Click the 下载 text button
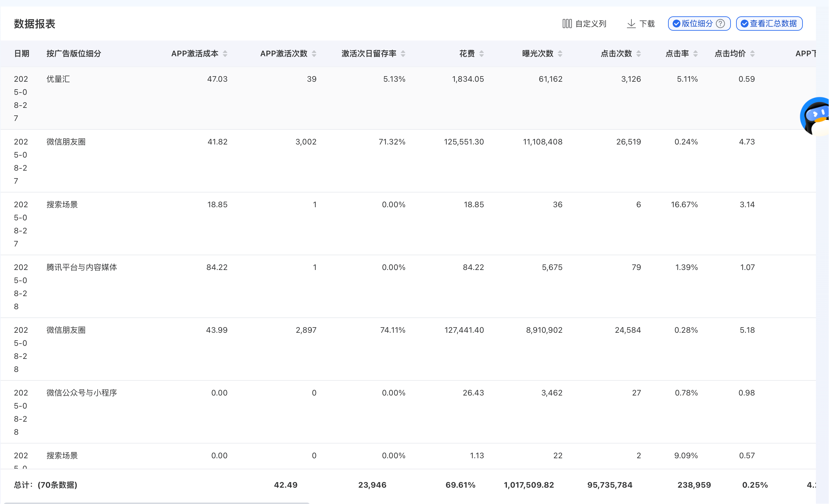Viewport: 829px width, 504px height. click(647, 24)
